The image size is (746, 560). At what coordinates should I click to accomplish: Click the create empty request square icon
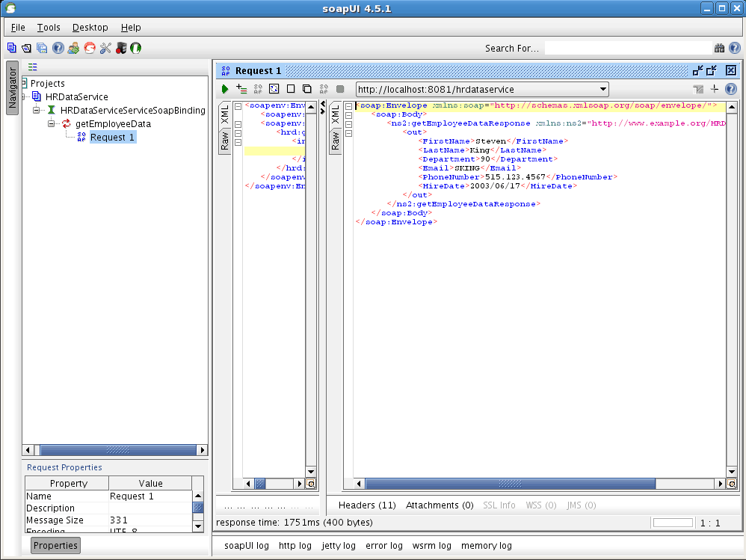click(291, 89)
